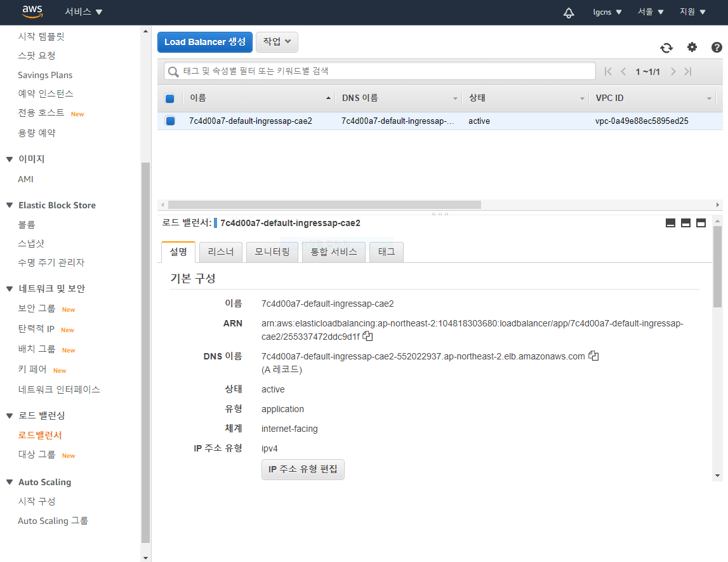
Task: Minimize the details pane layout icon
Action: [670, 223]
